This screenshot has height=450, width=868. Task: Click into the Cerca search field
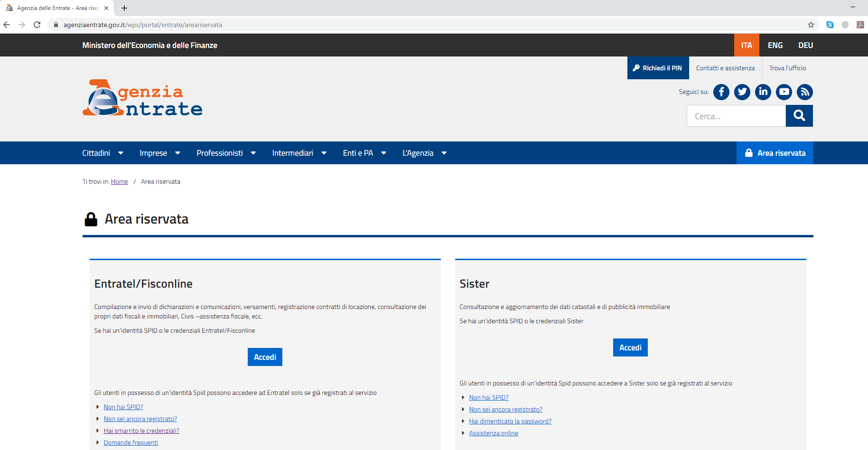point(736,116)
